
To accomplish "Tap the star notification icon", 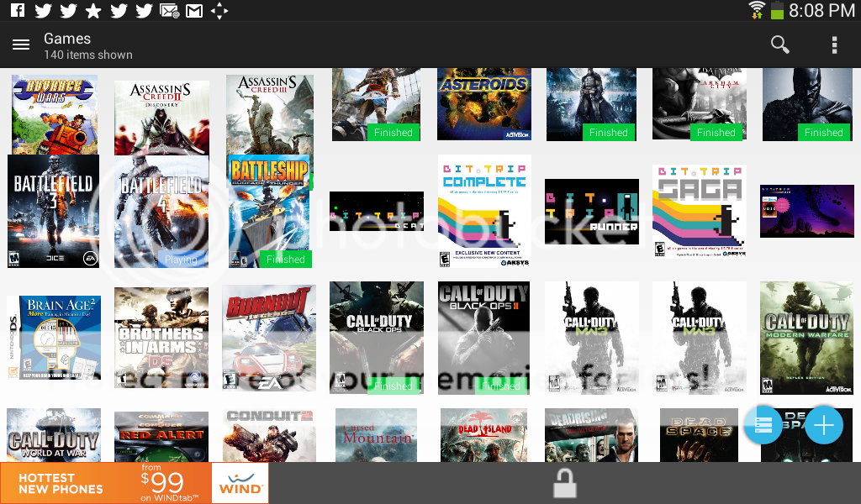I will [92, 10].
